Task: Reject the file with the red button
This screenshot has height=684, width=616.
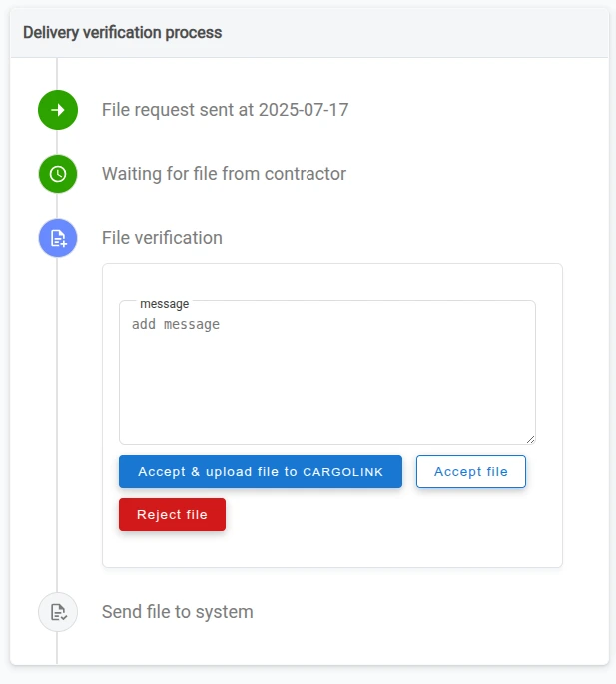Action: pos(172,514)
